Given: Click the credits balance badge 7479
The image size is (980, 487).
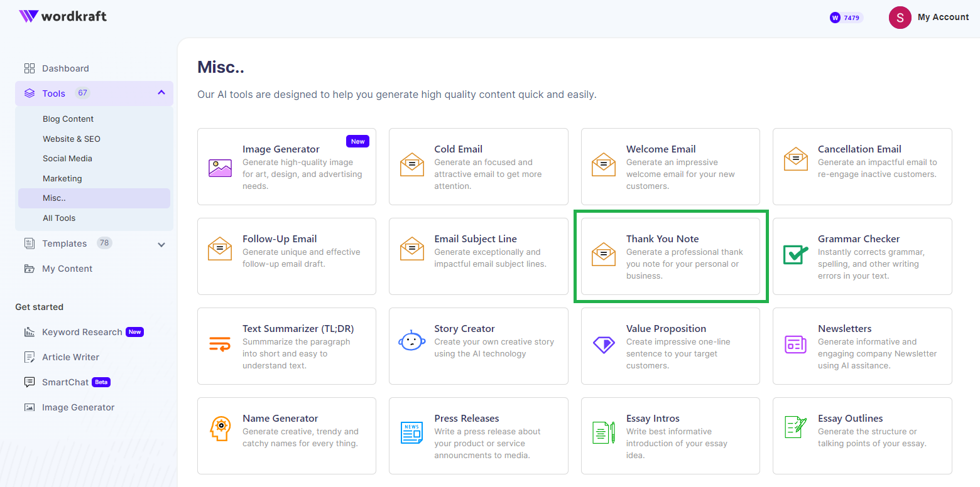Looking at the screenshot, I should click(846, 18).
